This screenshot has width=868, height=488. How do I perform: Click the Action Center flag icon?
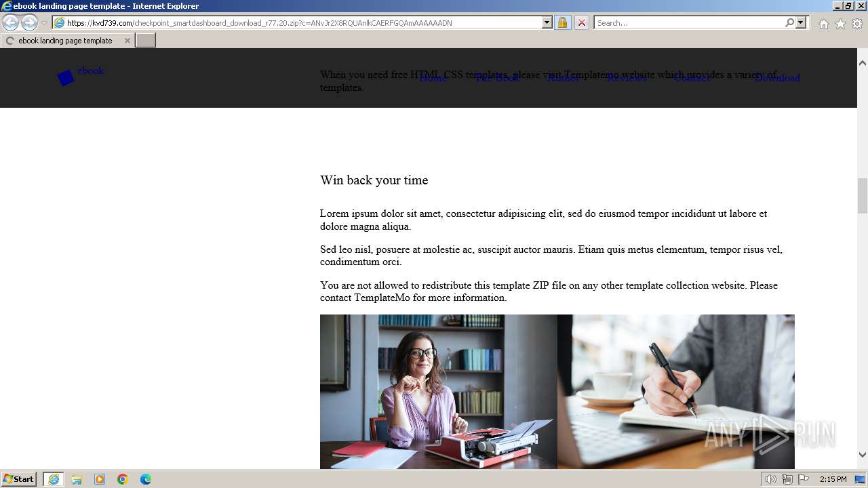[x=804, y=479]
